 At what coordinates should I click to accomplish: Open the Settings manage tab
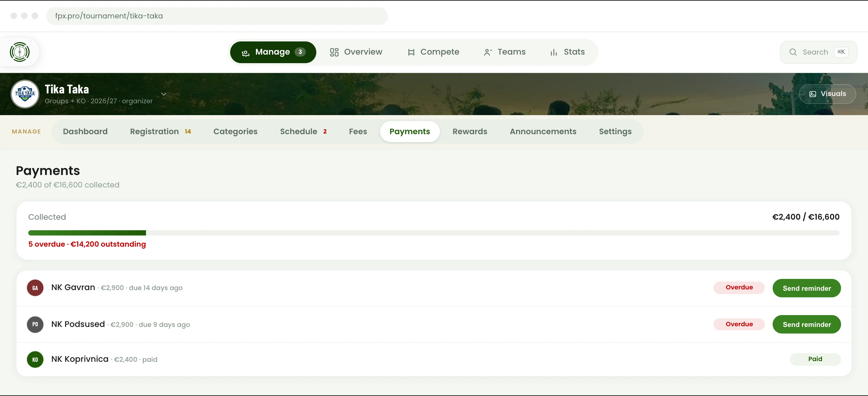click(x=615, y=132)
